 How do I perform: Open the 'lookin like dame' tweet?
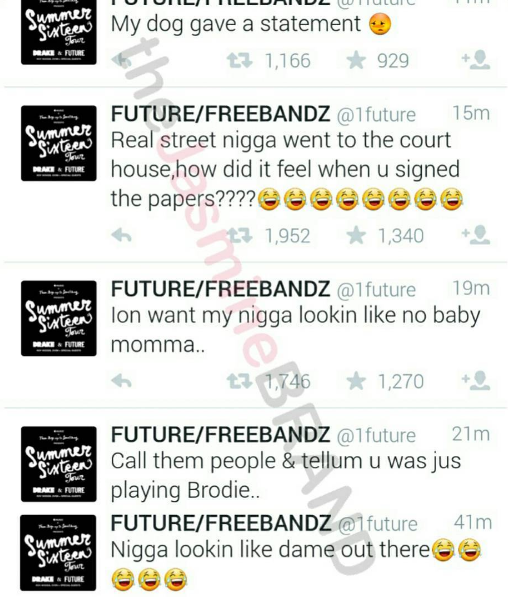[296, 564]
